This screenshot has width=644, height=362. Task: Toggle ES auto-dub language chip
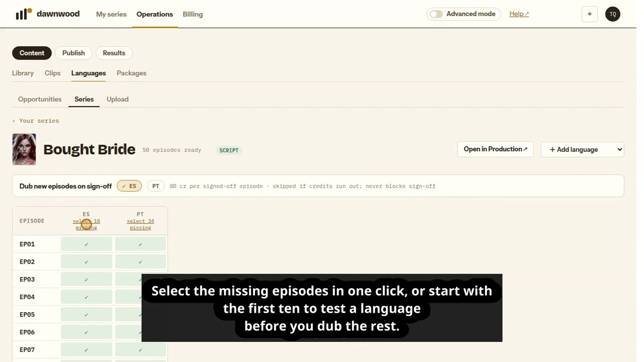click(129, 186)
